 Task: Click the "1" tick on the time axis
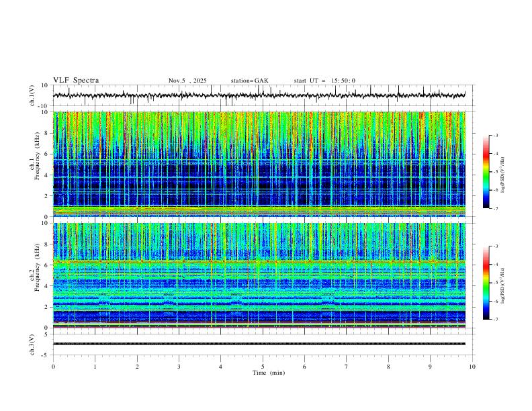pyautogui.click(x=95, y=367)
